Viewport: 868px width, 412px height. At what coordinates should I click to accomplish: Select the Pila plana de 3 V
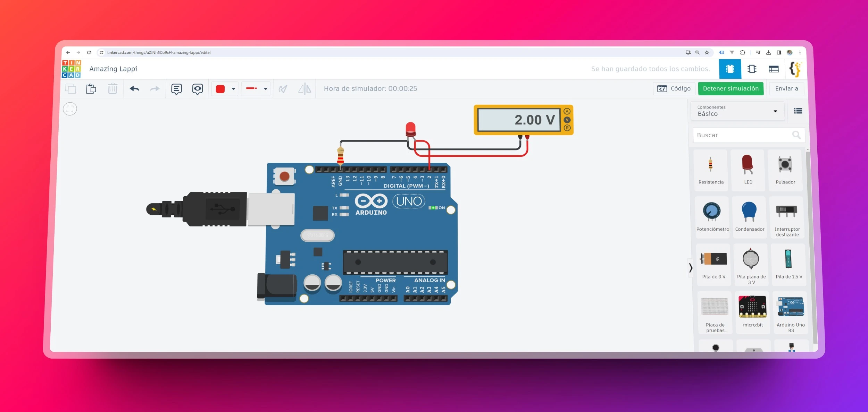[751, 265]
